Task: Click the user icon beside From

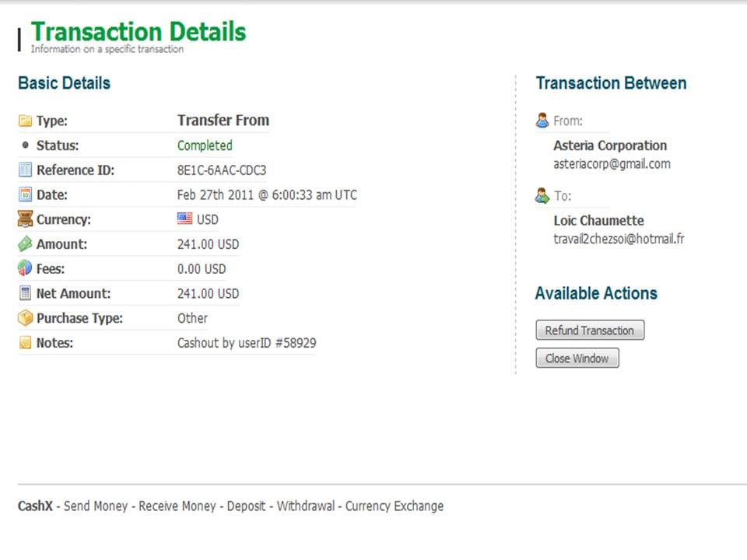Action: [x=542, y=121]
